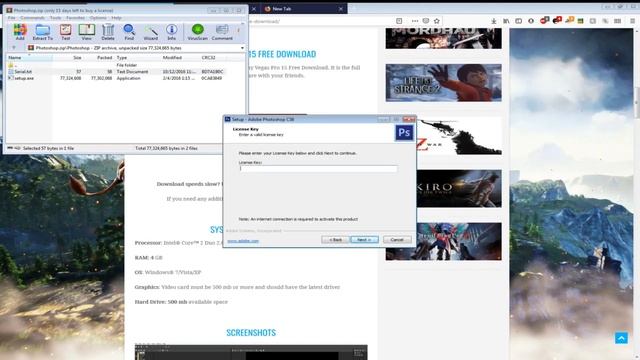Open the Help menu in WinRAR
This screenshot has height=360, width=640.
pyautogui.click(x=116, y=18)
